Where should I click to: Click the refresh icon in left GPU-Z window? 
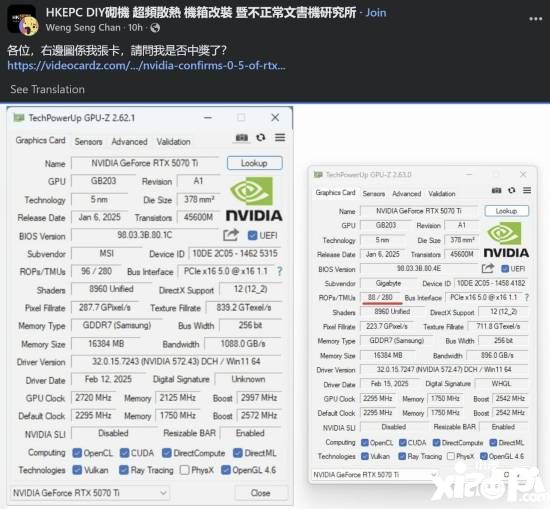click(261, 138)
